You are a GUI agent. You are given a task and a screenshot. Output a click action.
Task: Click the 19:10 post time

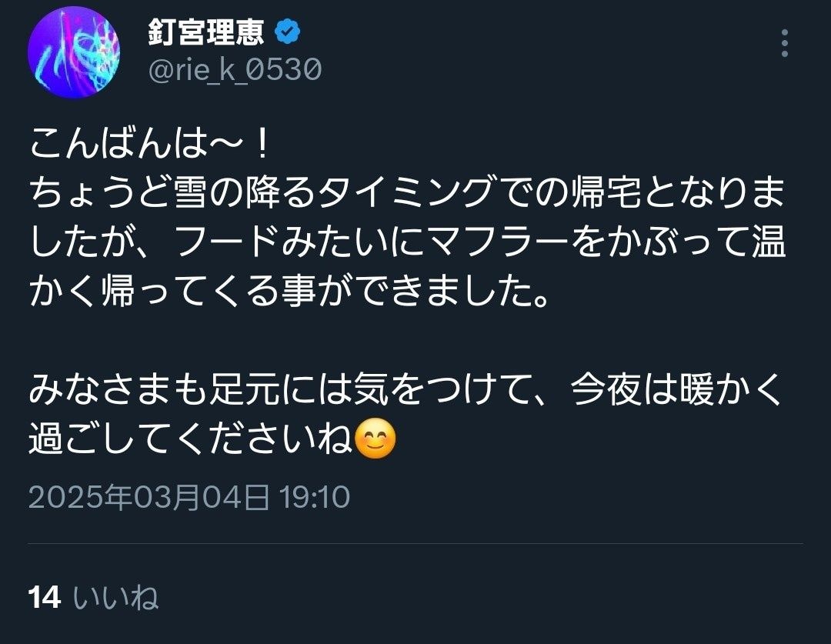click(314, 498)
